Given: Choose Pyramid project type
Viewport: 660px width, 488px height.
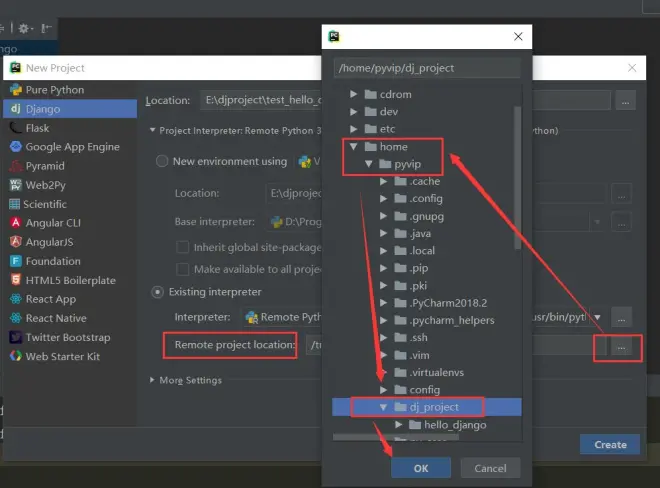Looking at the screenshot, I should [45, 166].
